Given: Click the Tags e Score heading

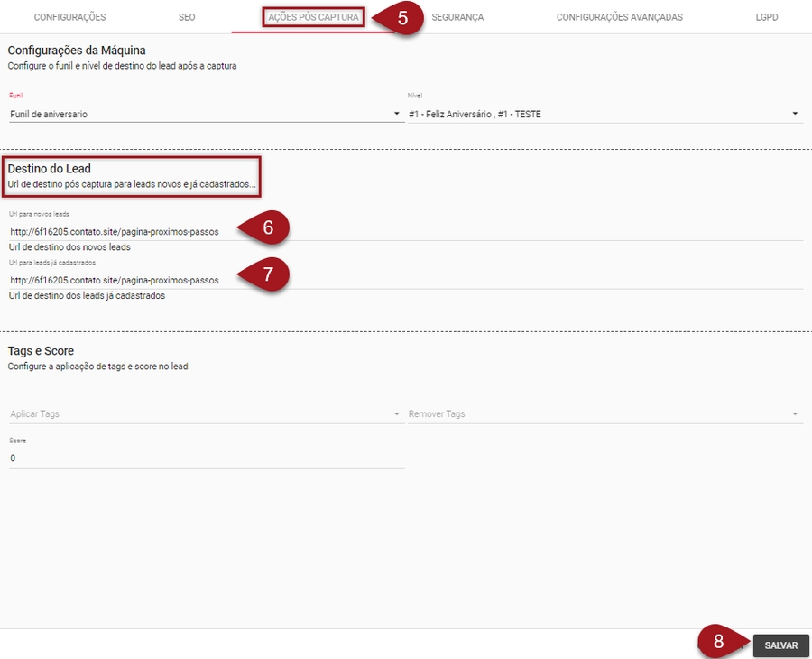Looking at the screenshot, I should pos(41,350).
